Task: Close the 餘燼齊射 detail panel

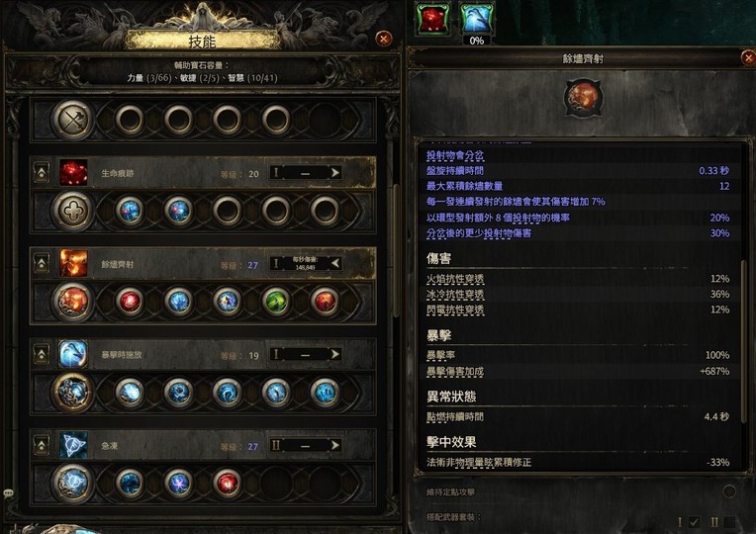Action: point(748,58)
